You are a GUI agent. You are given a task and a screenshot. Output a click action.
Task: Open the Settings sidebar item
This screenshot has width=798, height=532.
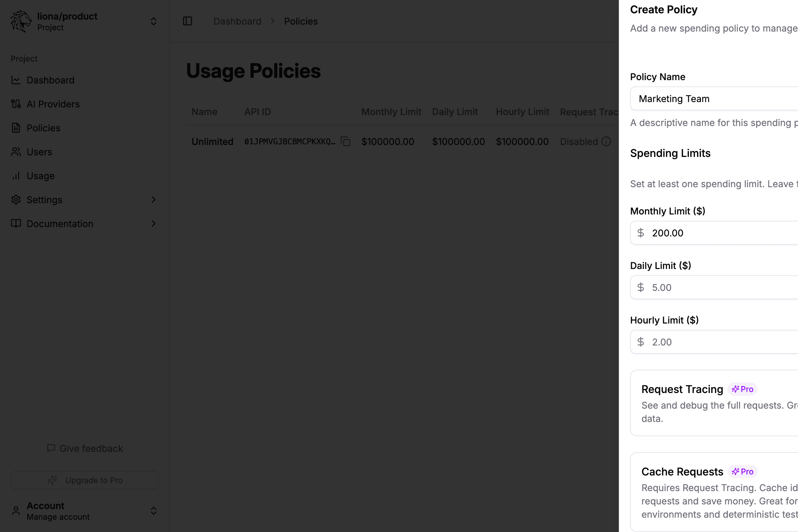(85, 199)
